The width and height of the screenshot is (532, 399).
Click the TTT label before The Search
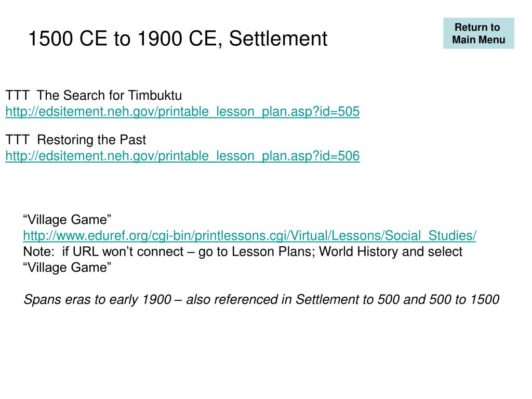click(x=17, y=96)
